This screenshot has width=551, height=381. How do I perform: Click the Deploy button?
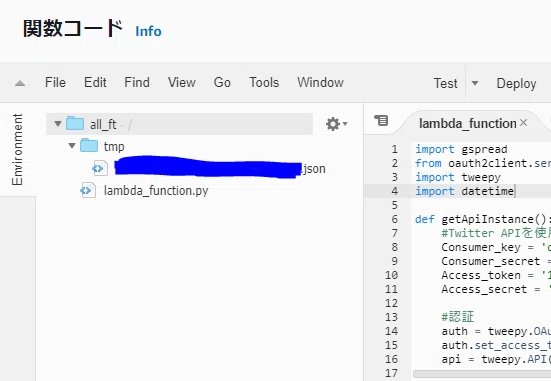pyautogui.click(x=516, y=84)
